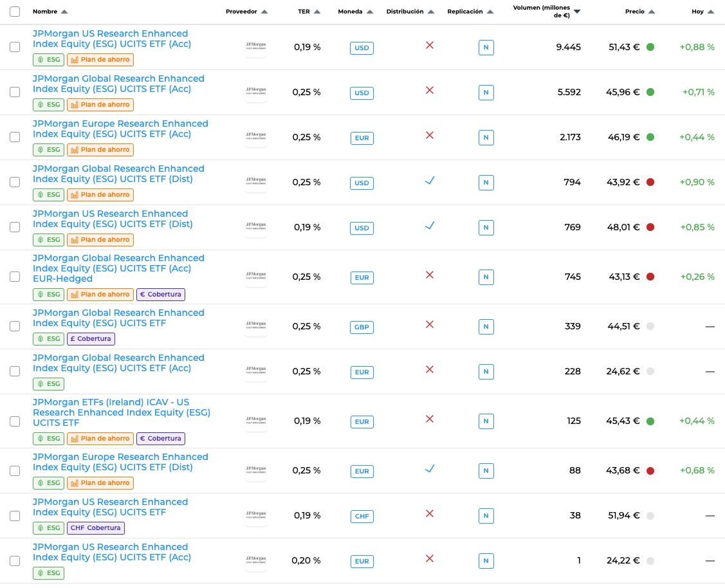725x588 pixels.
Task: Sort by Volumen (millones de €) column
Action: (547, 12)
